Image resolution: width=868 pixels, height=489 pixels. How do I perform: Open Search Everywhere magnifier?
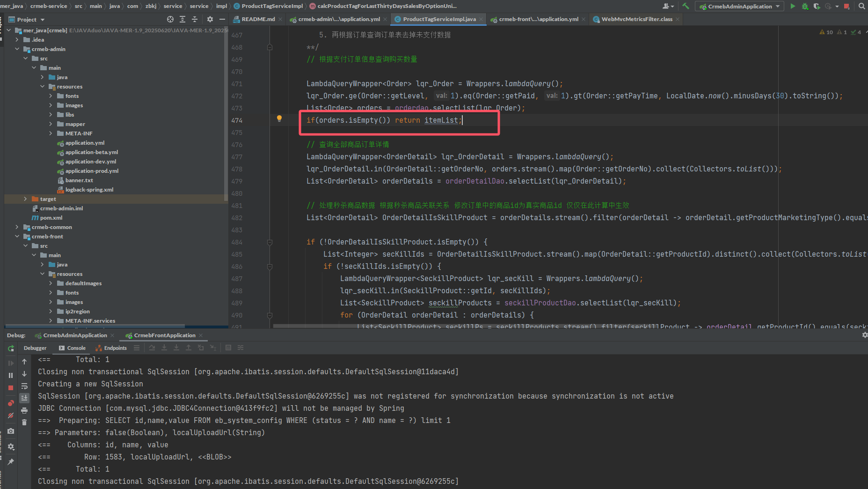(861, 6)
